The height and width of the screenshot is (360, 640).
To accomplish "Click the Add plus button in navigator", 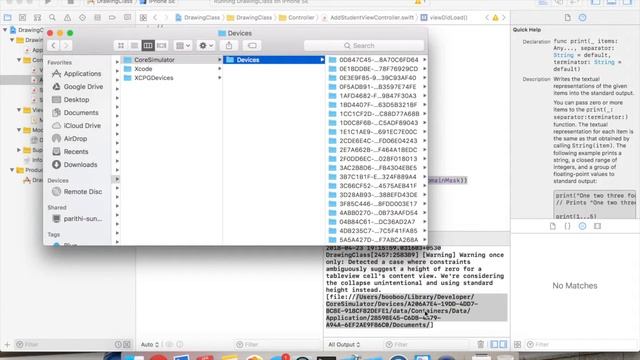I will pyautogui.click(x=7, y=344).
